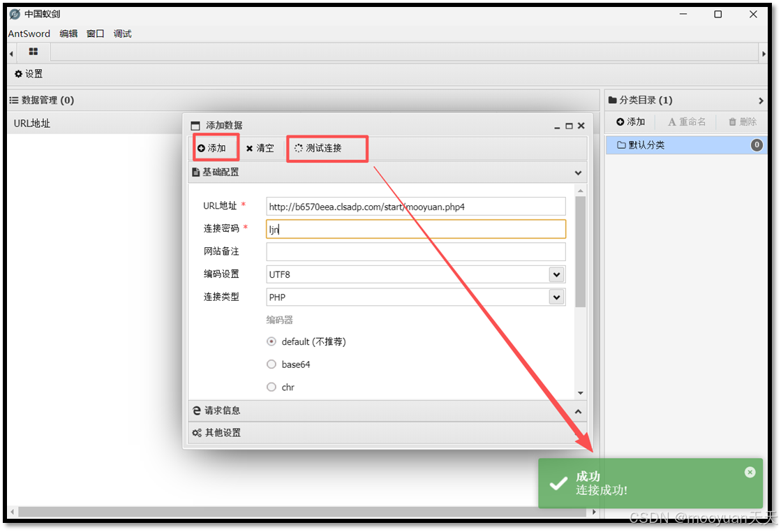Click the dialog vertical scrollbar thumb
This screenshot has height=532, width=781.
pos(580,251)
